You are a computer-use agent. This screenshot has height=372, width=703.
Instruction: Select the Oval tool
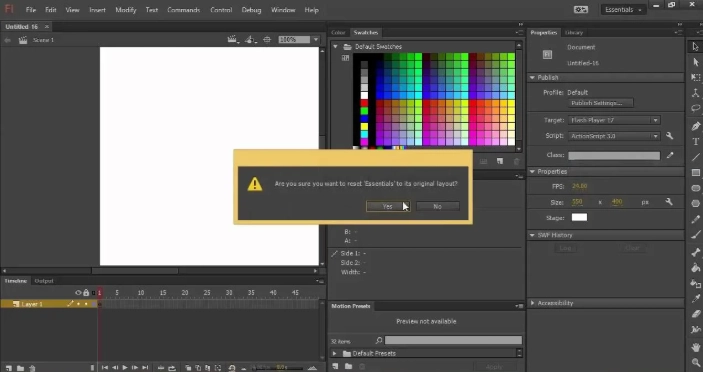[x=695, y=188]
